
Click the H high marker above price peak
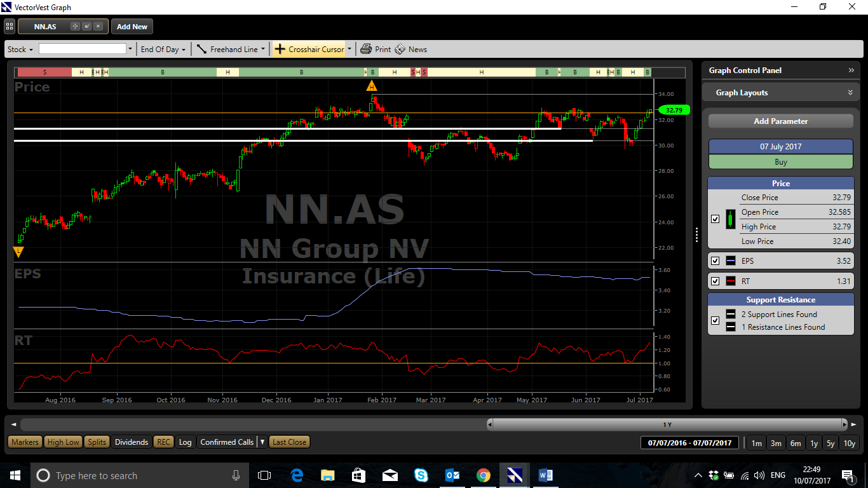coord(372,86)
